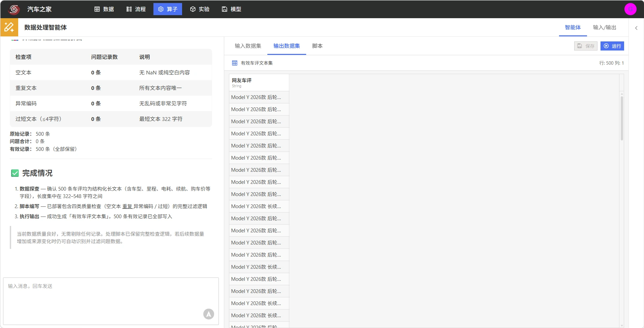The width and height of the screenshot is (644, 328).
Task: Click the 检查项 column header
Action: pos(23,57)
